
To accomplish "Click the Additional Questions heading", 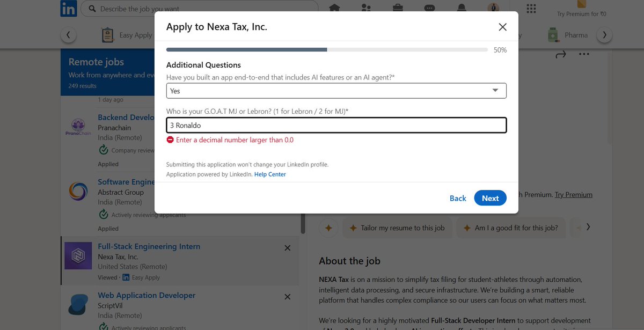I will [203, 65].
